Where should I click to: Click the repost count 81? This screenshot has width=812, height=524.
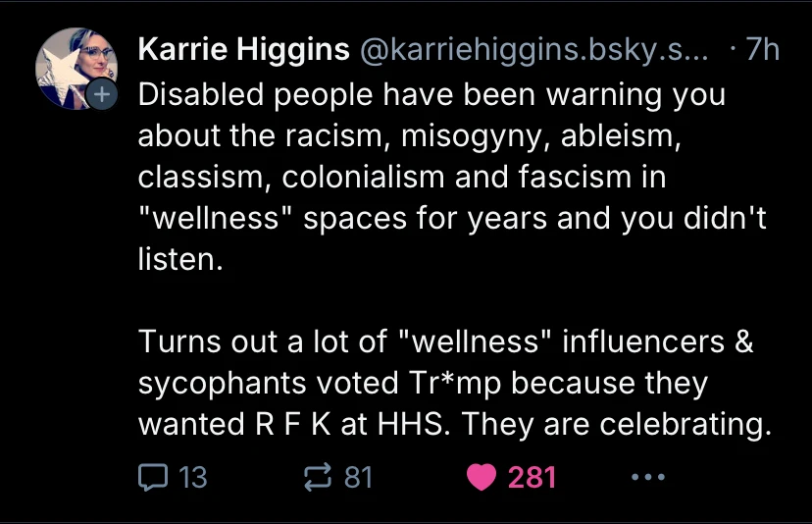pyautogui.click(x=359, y=477)
